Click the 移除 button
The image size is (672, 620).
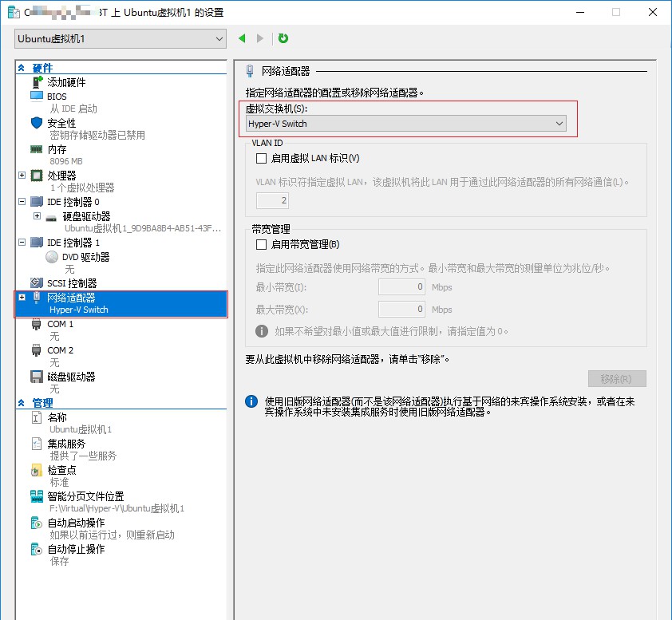click(617, 379)
